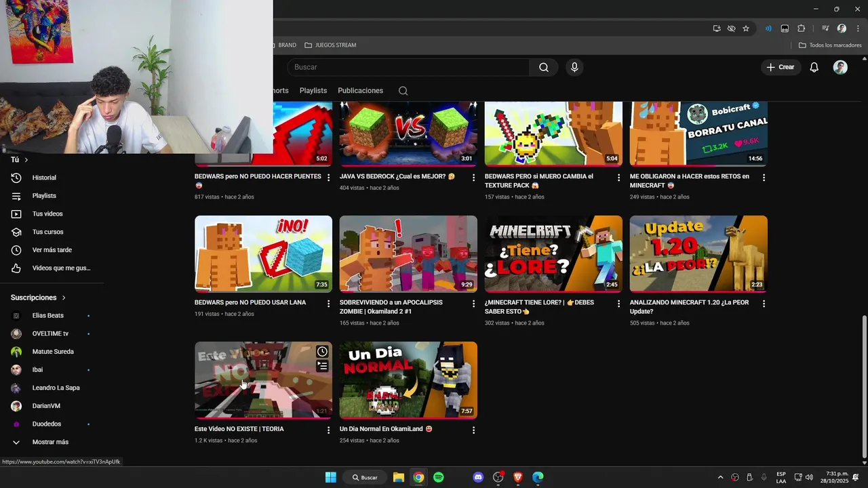Viewport: 868px width, 488px height.
Task: Open Ver más tarde in sidebar
Action: [52, 250]
